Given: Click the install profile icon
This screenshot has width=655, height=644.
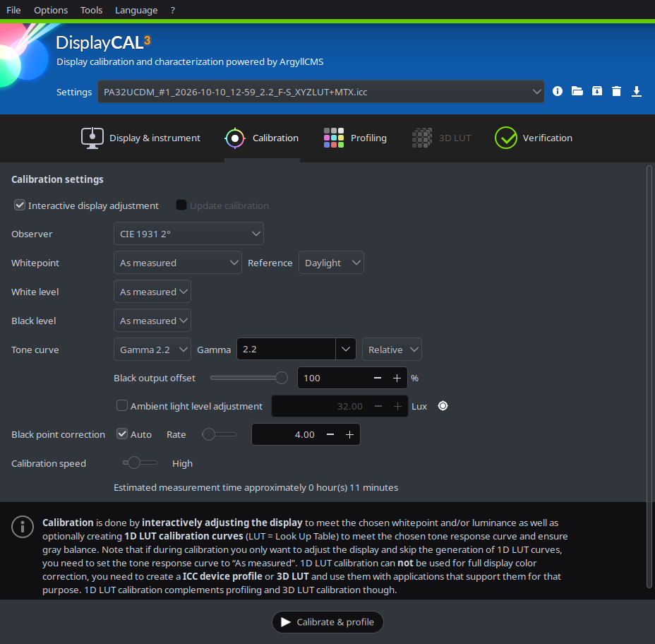Looking at the screenshot, I should point(597,91).
